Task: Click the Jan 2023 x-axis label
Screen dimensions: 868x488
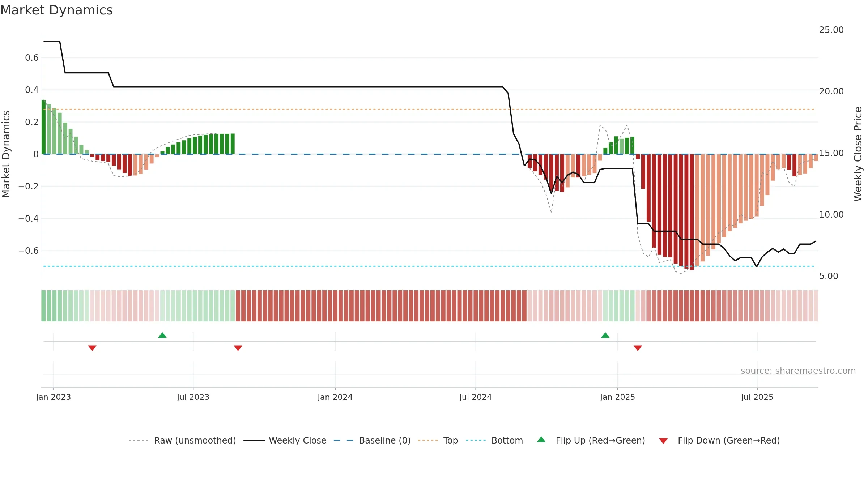Action: click(54, 397)
